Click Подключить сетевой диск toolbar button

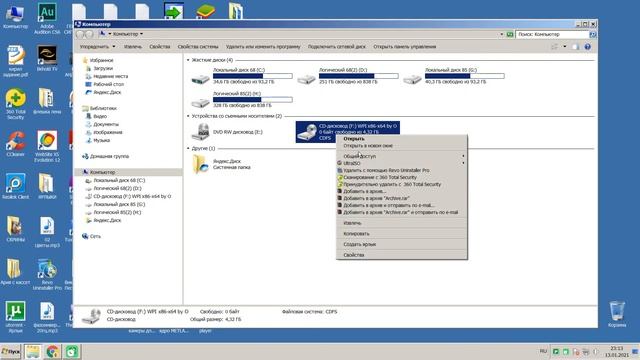coord(337,47)
